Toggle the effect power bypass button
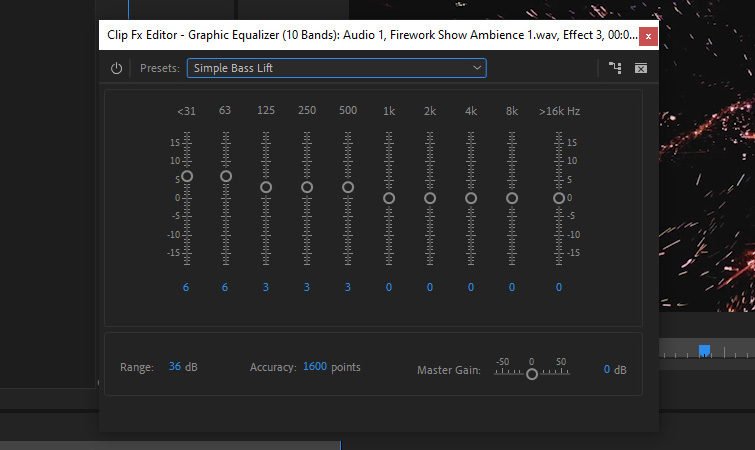 tap(116, 68)
